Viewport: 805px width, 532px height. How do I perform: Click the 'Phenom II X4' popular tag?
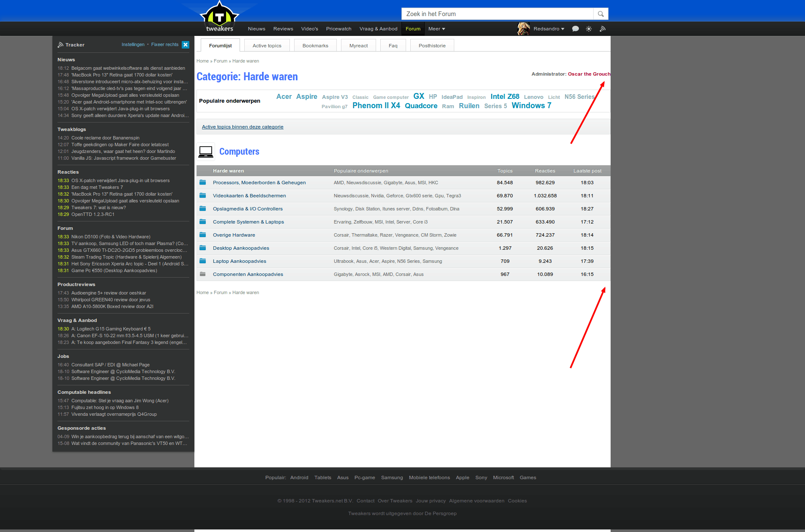tap(376, 106)
